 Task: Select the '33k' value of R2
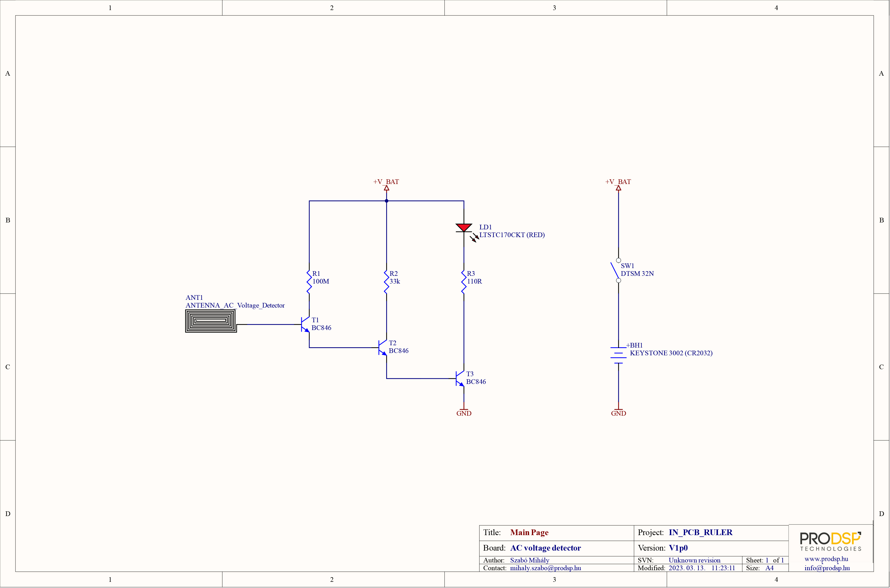tap(395, 281)
